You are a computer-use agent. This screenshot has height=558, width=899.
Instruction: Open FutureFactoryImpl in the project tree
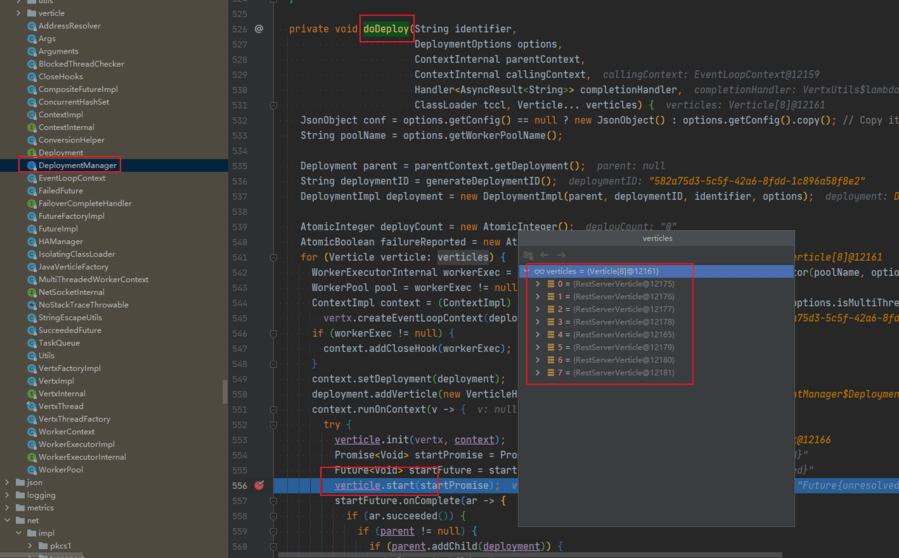(72, 216)
